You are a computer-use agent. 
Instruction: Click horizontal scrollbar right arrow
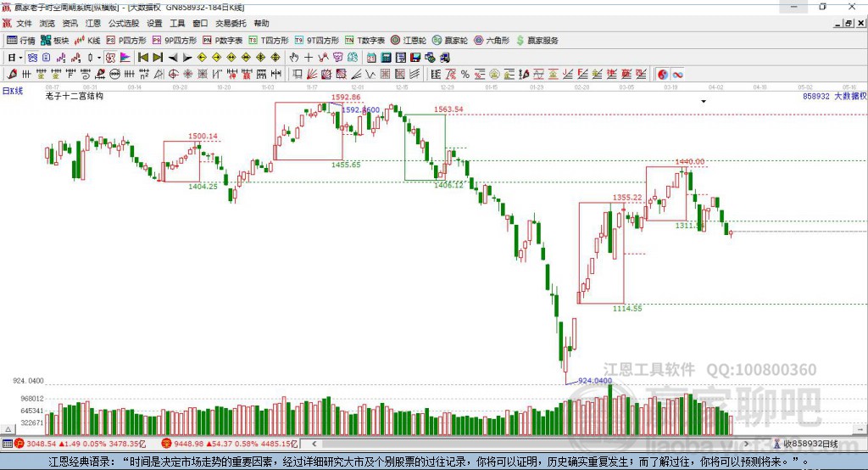[x=746, y=444]
